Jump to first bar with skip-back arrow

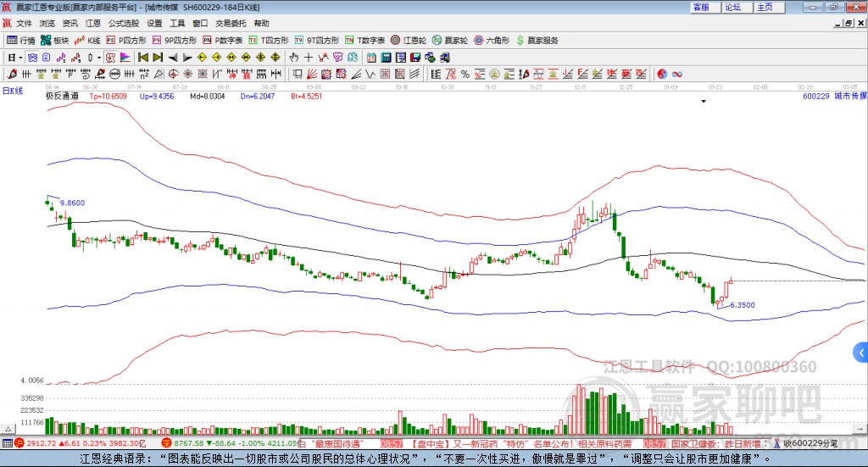tap(143, 58)
